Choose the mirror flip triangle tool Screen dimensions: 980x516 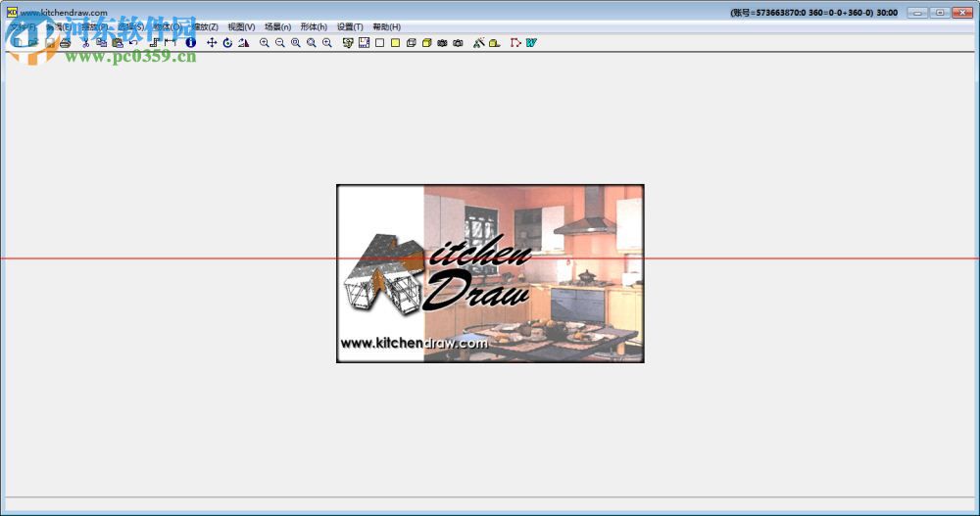pyautogui.click(x=244, y=42)
